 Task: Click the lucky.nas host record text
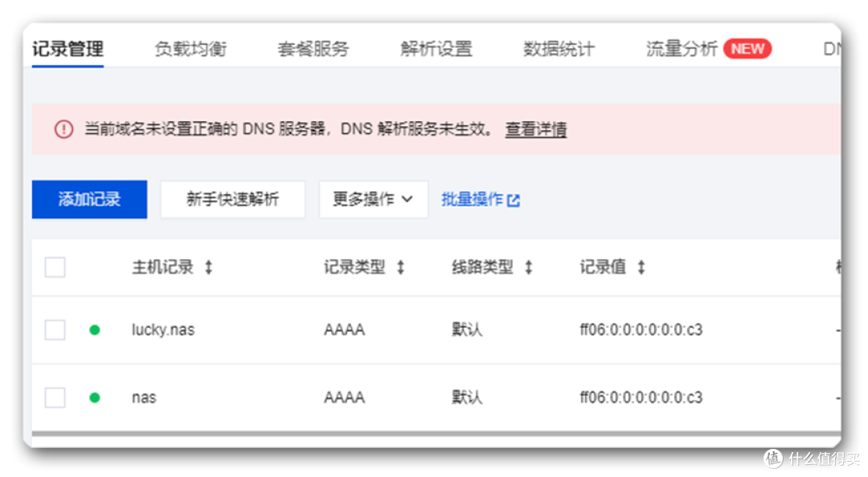[163, 330]
